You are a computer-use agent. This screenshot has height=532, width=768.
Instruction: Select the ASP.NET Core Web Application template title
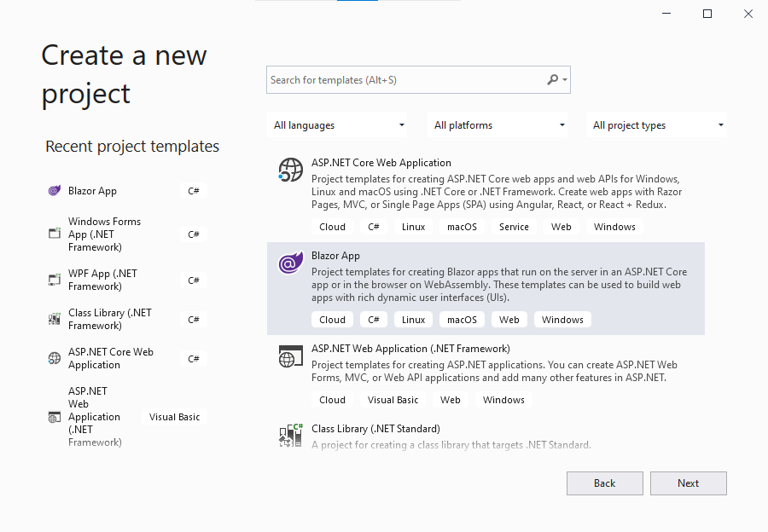point(381,163)
